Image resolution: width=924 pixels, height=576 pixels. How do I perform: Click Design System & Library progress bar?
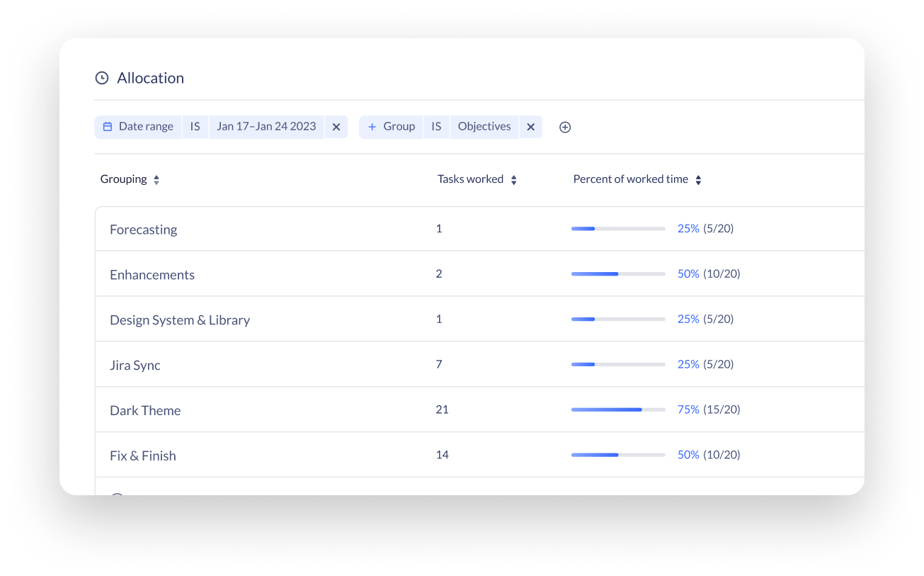[x=618, y=319]
